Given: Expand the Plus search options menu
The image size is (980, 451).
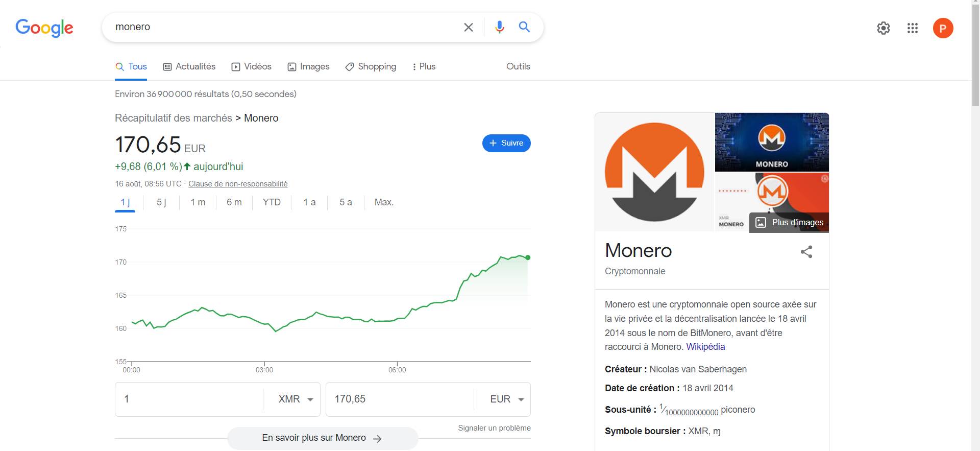Looking at the screenshot, I should coord(424,66).
